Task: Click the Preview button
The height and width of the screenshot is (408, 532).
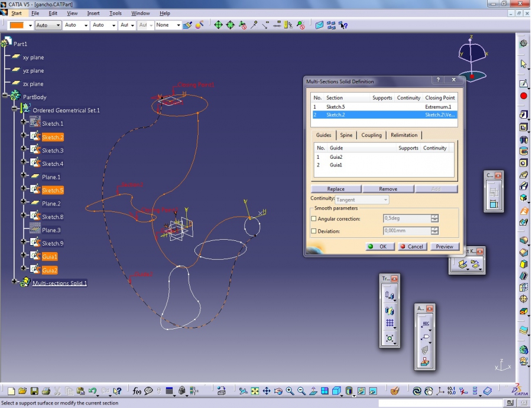Action: click(445, 246)
